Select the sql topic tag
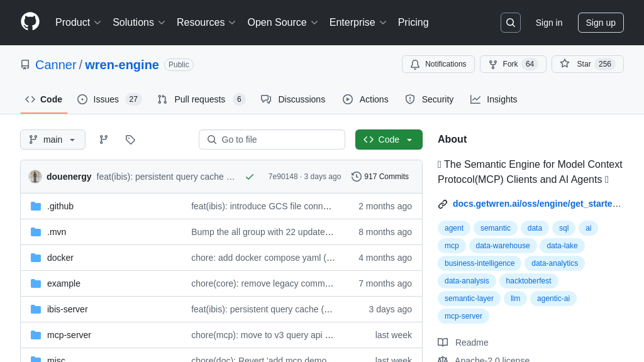This screenshot has height=362, width=644. click(x=564, y=228)
